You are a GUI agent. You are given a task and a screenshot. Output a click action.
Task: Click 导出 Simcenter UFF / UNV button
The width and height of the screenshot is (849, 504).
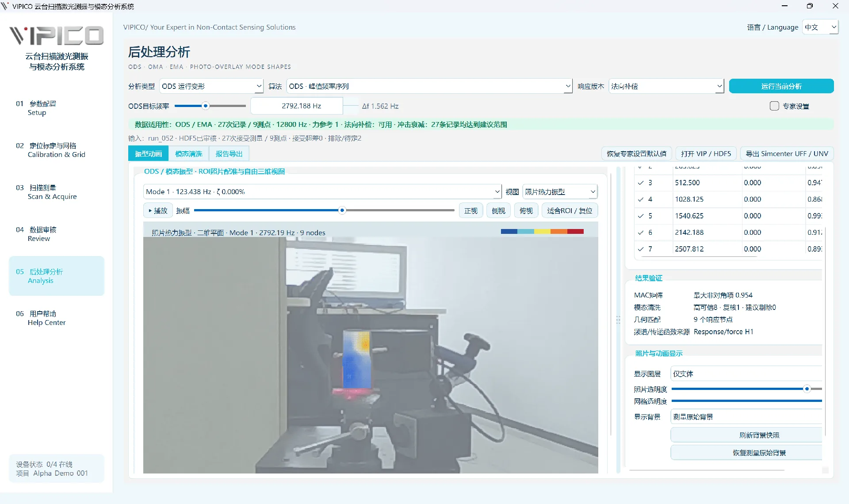(x=787, y=154)
